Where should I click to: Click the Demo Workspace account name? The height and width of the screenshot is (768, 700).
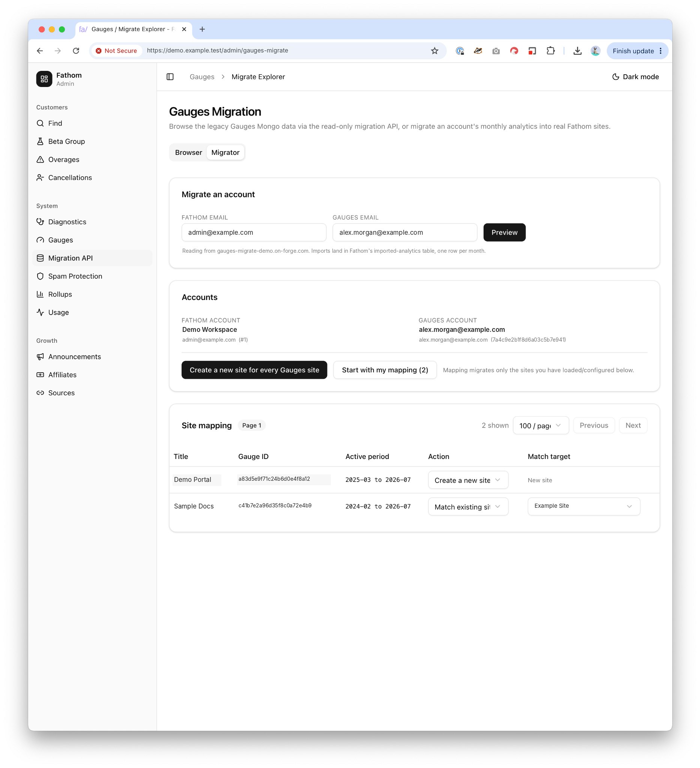(209, 330)
